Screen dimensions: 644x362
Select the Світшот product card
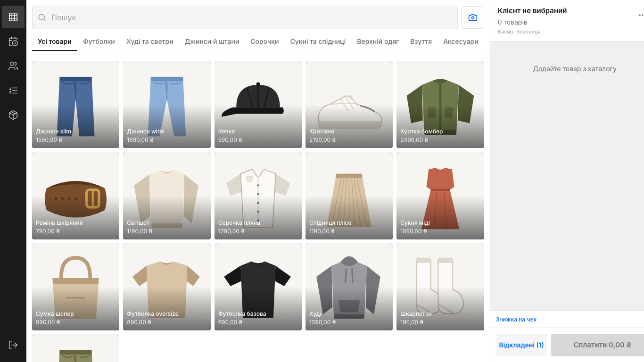(167, 196)
